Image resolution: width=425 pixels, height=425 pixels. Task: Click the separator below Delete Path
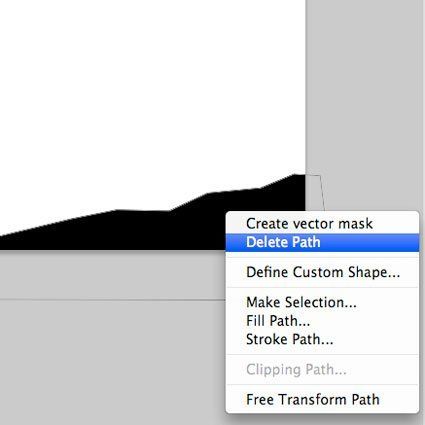322,257
